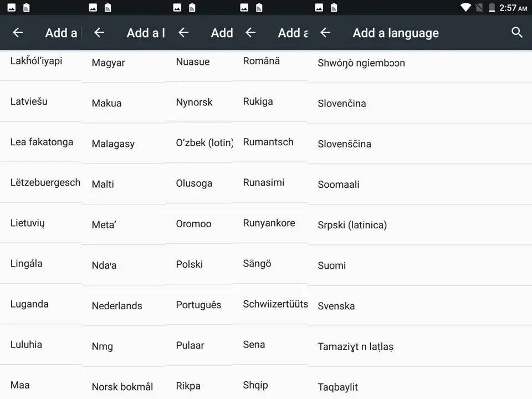Choose Lëtzebuergesch language
Image resolution: width=532 pixels, height=399 pixels.
click(x=45, y=182)
